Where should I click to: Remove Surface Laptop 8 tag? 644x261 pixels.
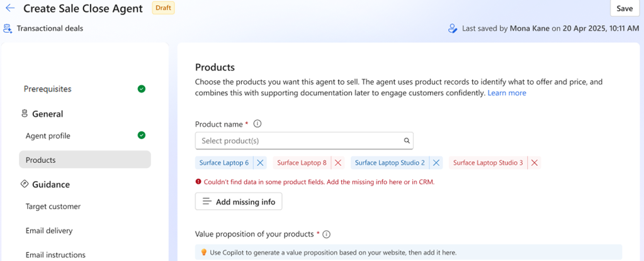click(x=338, y=163)
